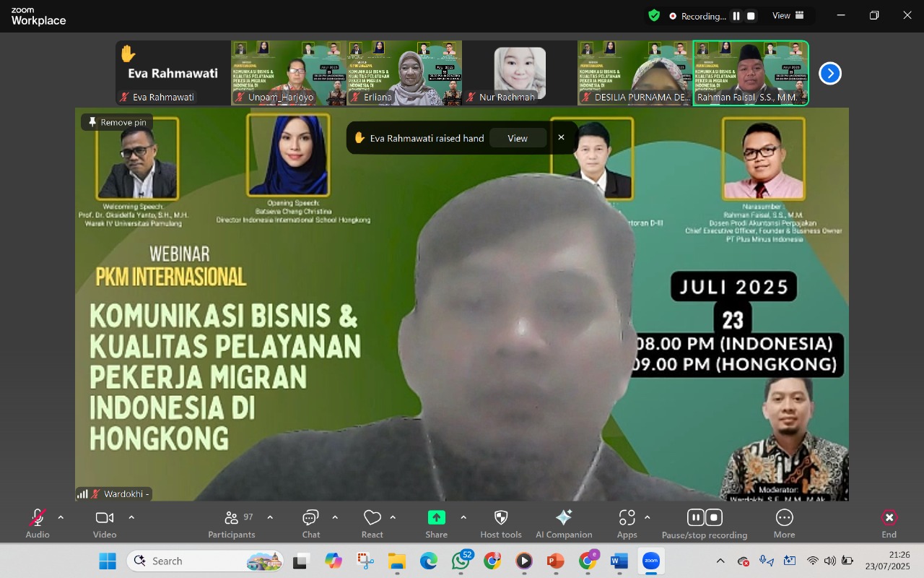This screenshot has height=578, width=924.
Task: Switch to PowerPoint in the taskbar
Action: (556, 561)
